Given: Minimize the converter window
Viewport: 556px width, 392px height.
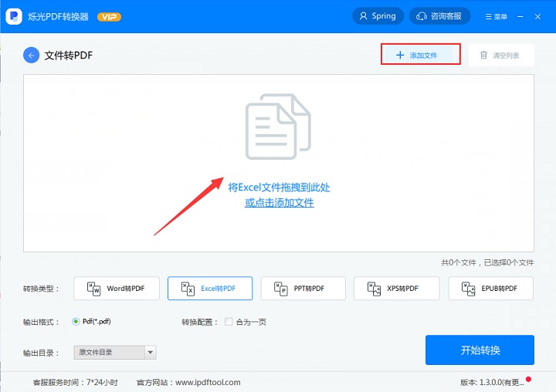Looking at the screenshot, I should click(x=520, y=17).
